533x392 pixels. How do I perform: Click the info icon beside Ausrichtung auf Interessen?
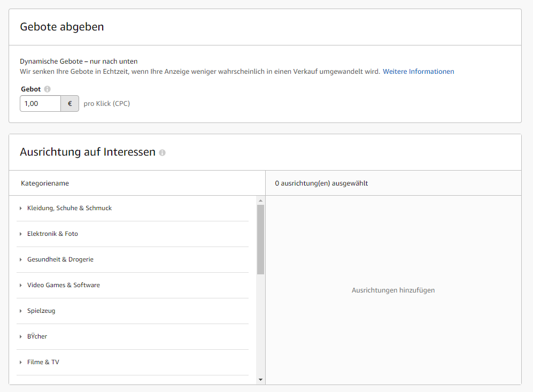[x=162, y=152]
